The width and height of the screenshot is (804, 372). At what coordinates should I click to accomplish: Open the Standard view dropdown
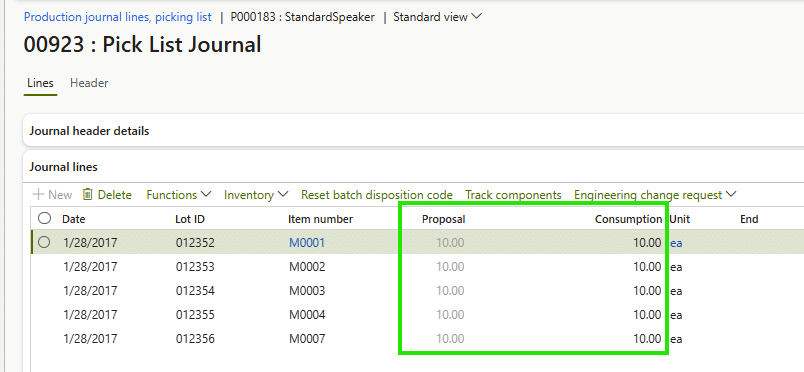point(437,17)
